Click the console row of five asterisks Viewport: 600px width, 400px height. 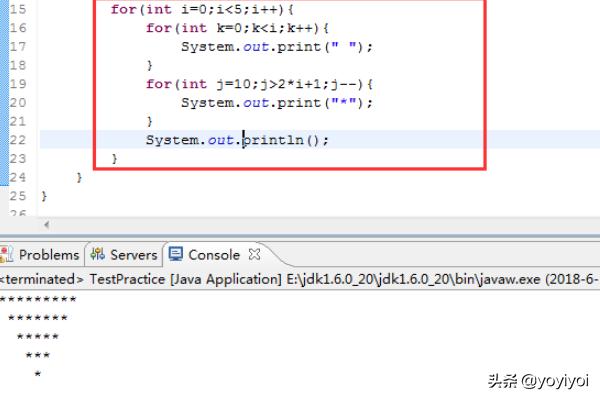coord(38,337)
